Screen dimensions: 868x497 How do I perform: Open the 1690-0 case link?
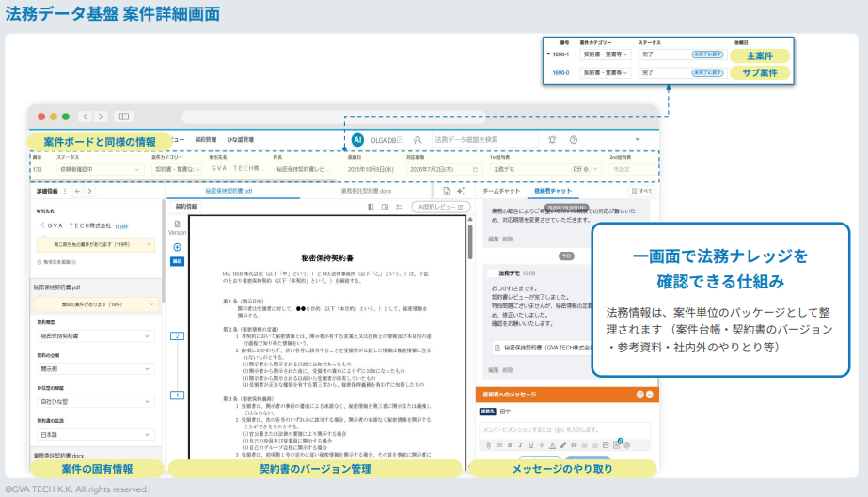tap(560, 73)
